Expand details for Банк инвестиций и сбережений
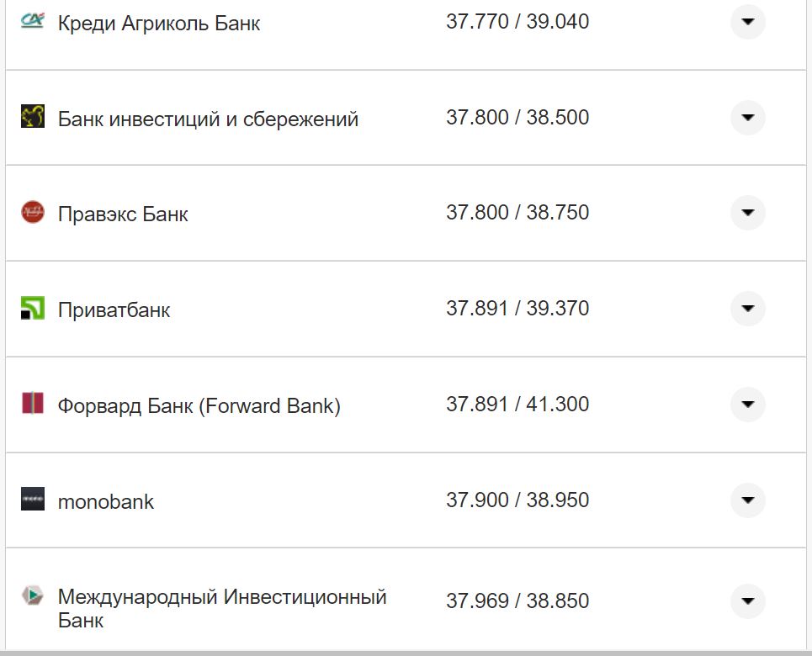Screen dimensions: 812x656 [x=747, y=118]
